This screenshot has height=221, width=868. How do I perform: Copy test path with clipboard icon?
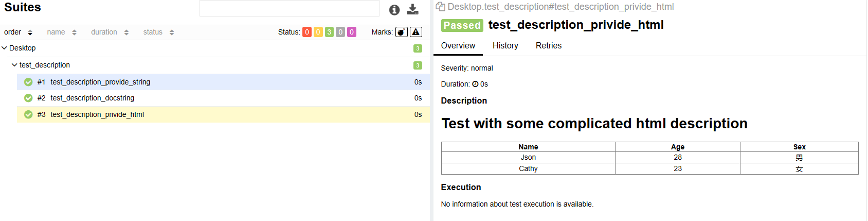click(x=440, y=7)
